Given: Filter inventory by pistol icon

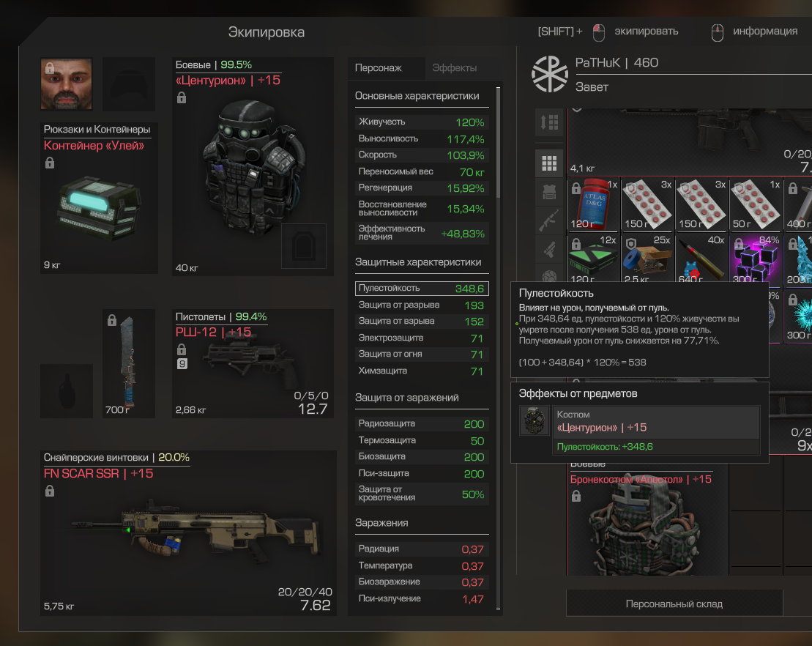Looking at the screenshot, I should pyautogui.click(x=549, y=250).
